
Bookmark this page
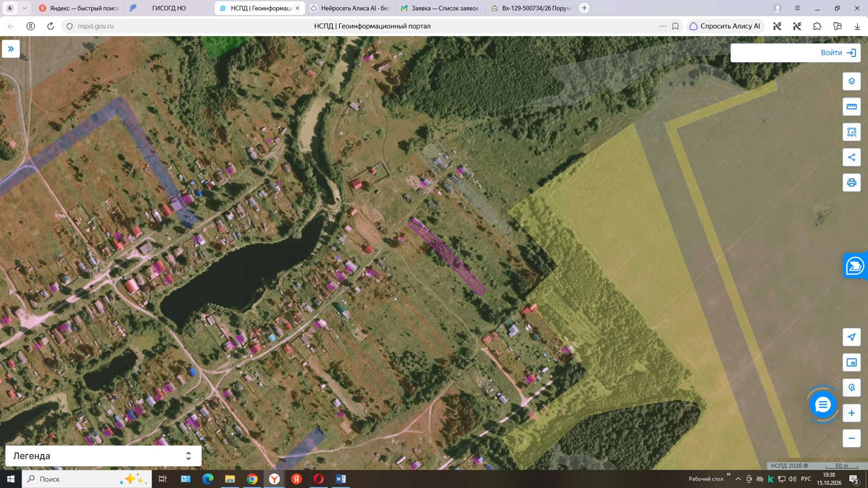pos(675,26)
